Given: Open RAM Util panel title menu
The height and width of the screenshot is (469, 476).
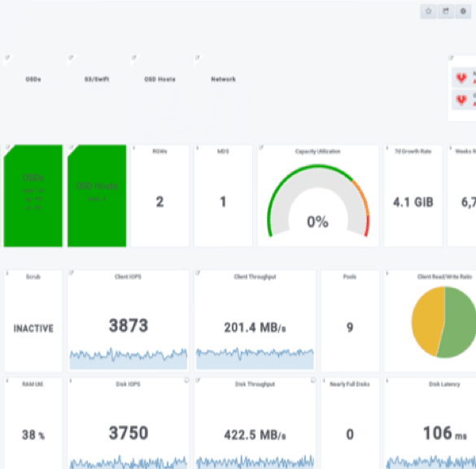Looking at the screenshot, I should (33, 384).
